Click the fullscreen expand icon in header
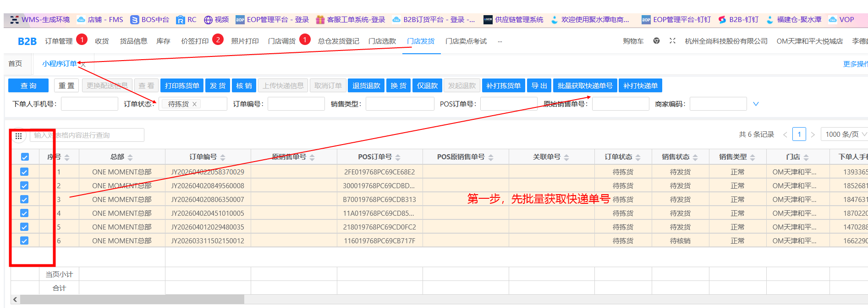This screenshot has height=308, width=868. pyautogui.click(x=672, y=41)
